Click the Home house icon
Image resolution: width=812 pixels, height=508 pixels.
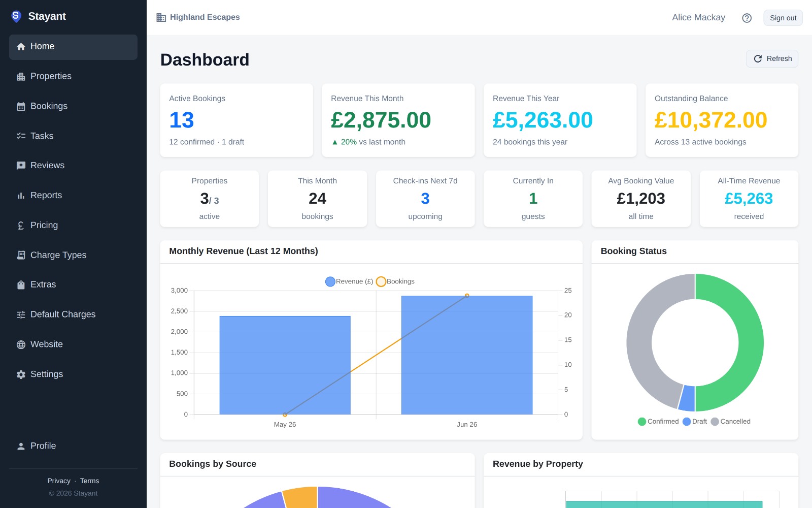coord(21,47)
